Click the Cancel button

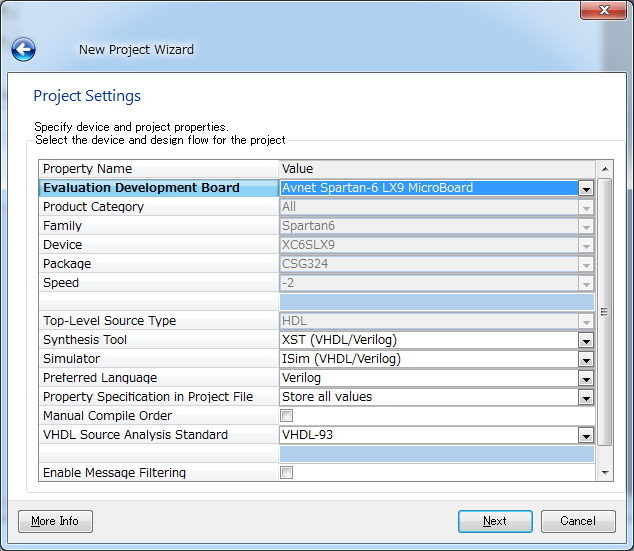[x=578, y=521]
